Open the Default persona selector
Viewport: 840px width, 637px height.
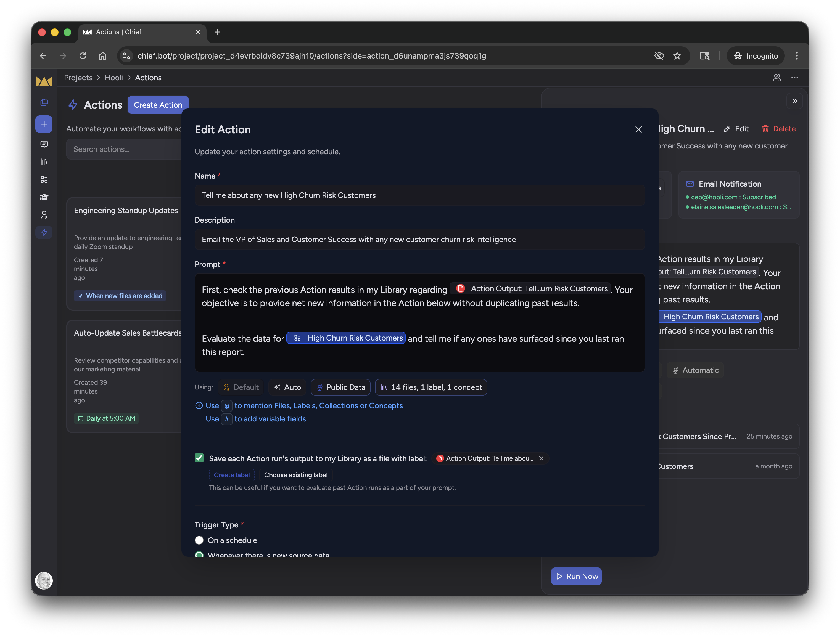click(241, 387)
